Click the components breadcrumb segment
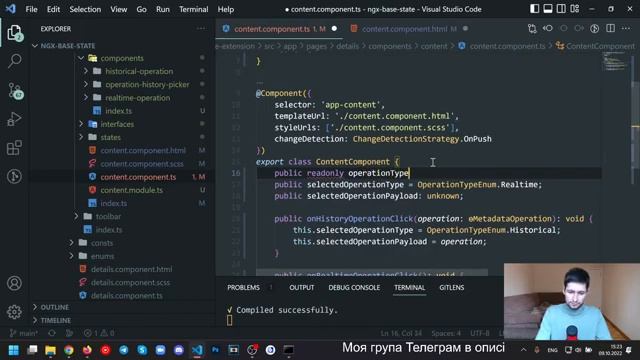Screen dimensions: 640x360 [390, 46]
